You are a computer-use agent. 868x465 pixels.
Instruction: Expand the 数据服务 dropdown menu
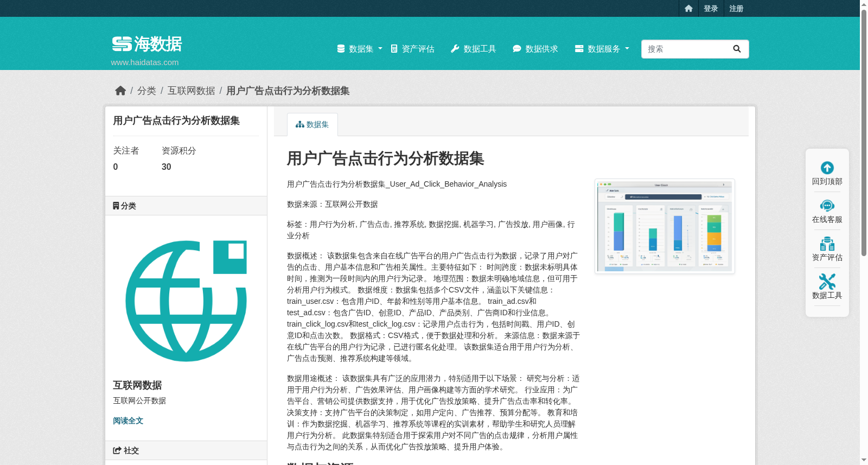(x=602, y=49)
